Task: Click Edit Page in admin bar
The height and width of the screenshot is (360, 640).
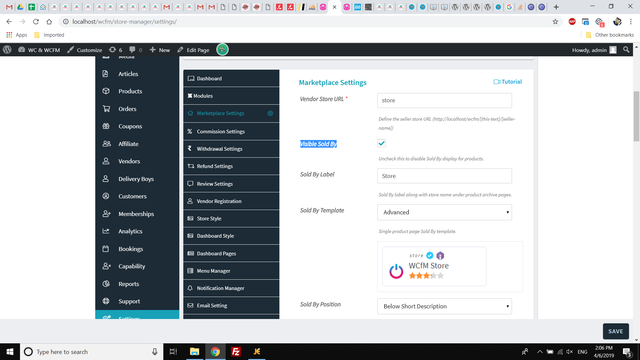Action: (193, 50)
